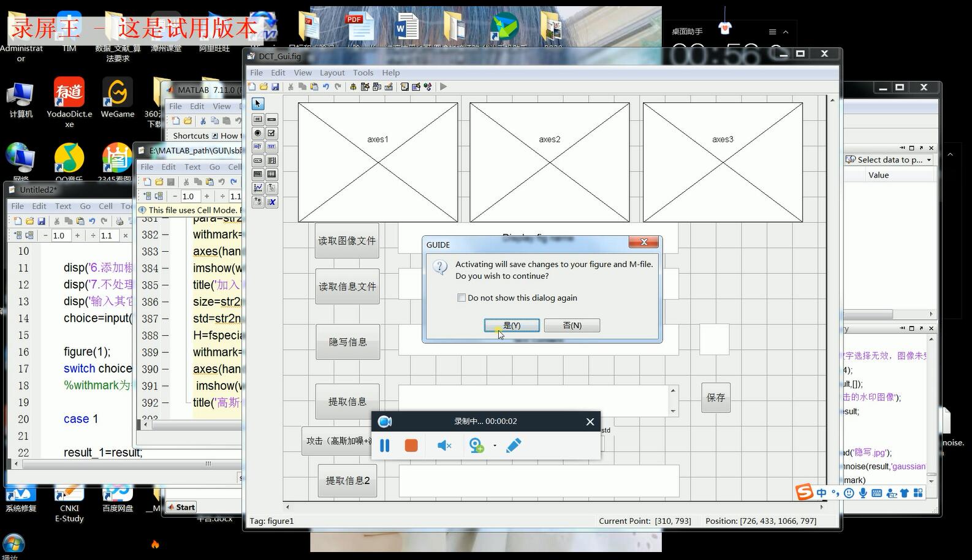Screen dimensions: 972x560
Task: Open the WeGame desktop shortcut
Action: pos(117,98)
